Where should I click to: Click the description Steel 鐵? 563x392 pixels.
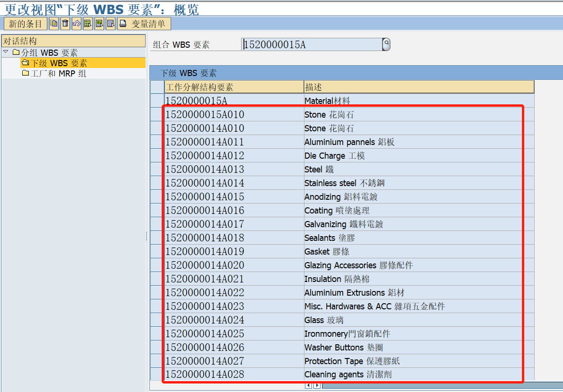(319, 169)
